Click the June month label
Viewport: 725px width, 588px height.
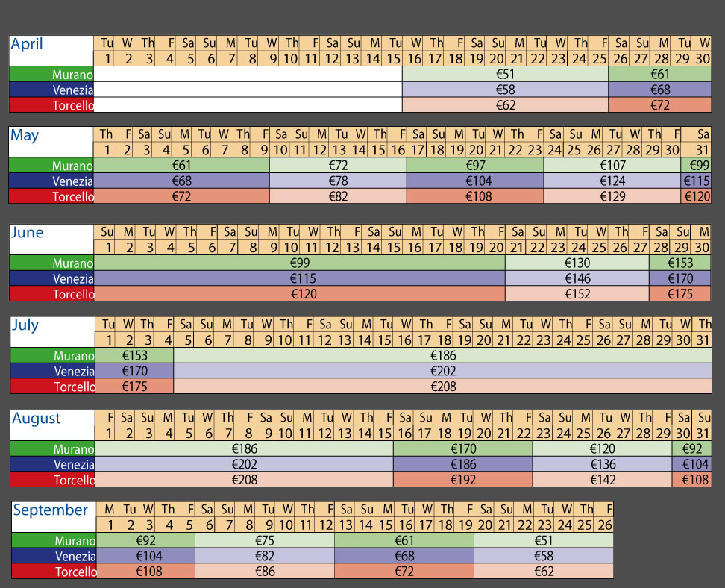coord(27,232)
